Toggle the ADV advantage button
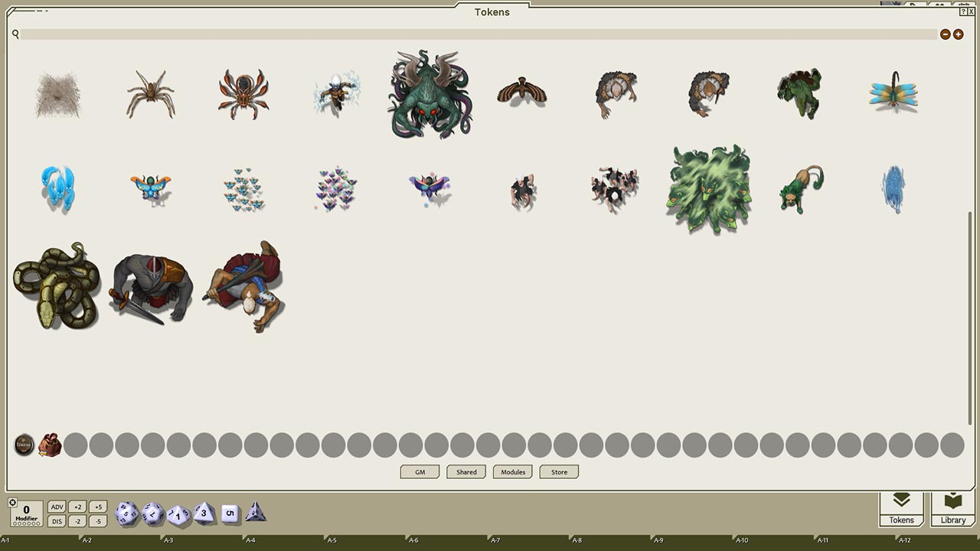 point(57,507)
